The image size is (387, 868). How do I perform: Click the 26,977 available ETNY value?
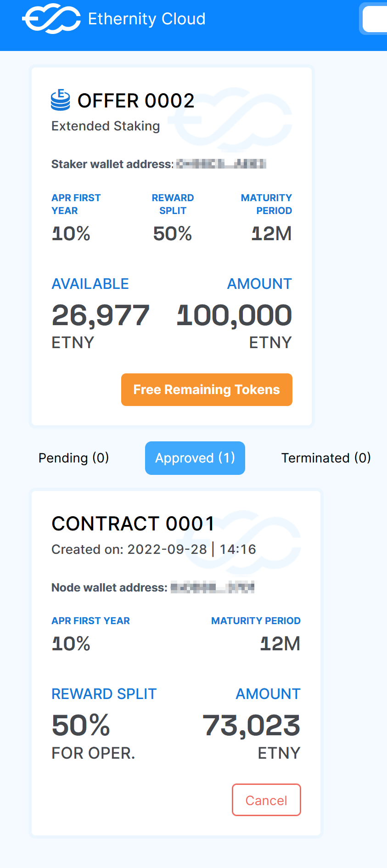point(101,316)
